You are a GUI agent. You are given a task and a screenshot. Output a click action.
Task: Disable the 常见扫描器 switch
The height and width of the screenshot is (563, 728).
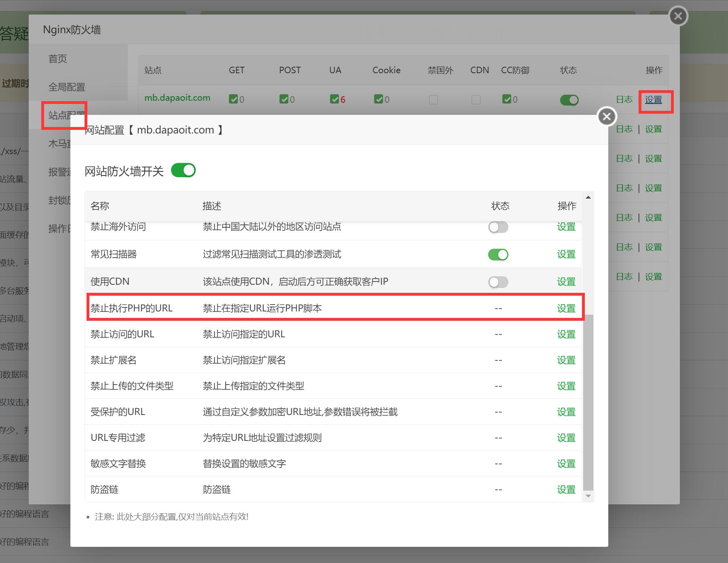pyautogui.click(x=498, y=254)
